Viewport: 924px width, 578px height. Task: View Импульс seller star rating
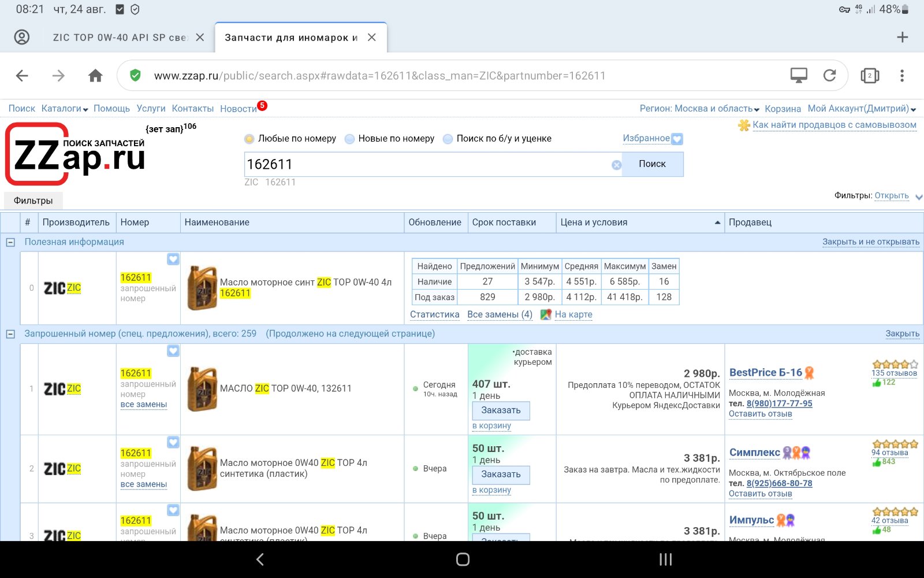point(895,512)
